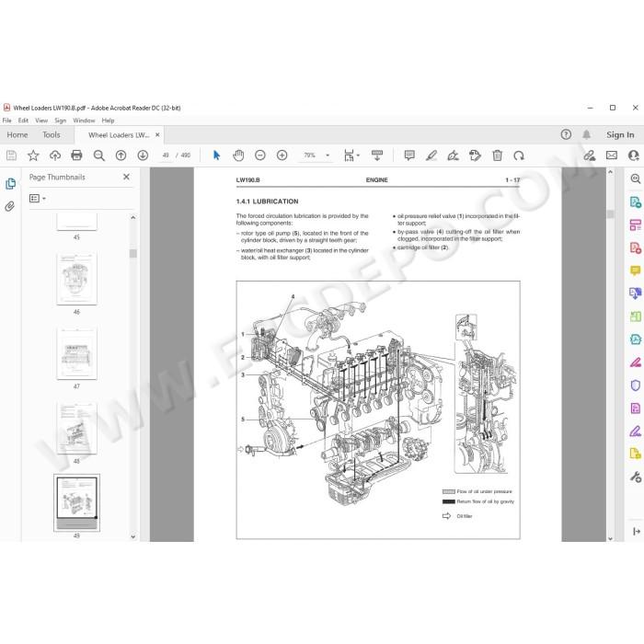Click the stamp tool icon

point(475,155)
